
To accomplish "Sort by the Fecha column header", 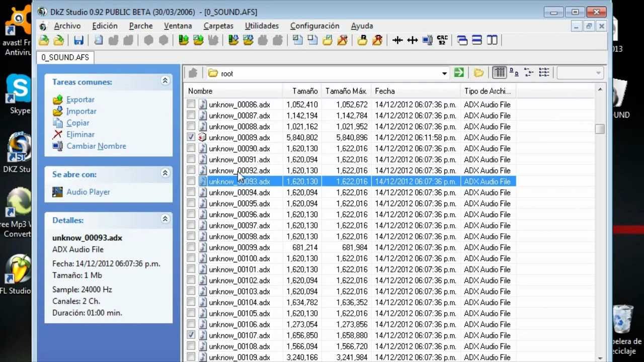I will [416, 91].
